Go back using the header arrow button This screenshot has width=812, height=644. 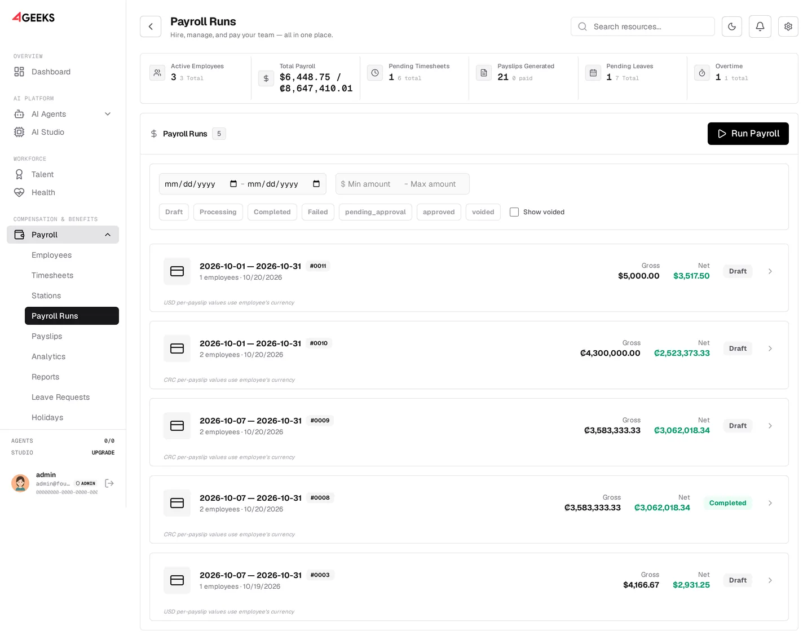(151, 27)
